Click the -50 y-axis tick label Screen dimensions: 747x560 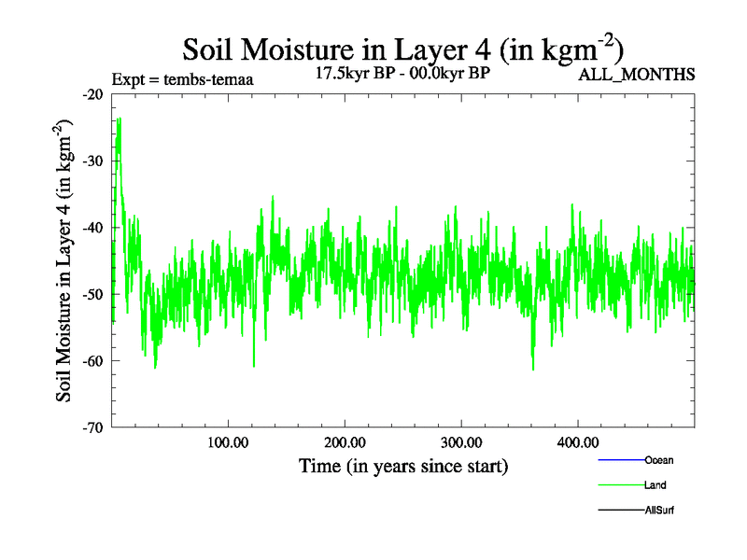point(92,294)
